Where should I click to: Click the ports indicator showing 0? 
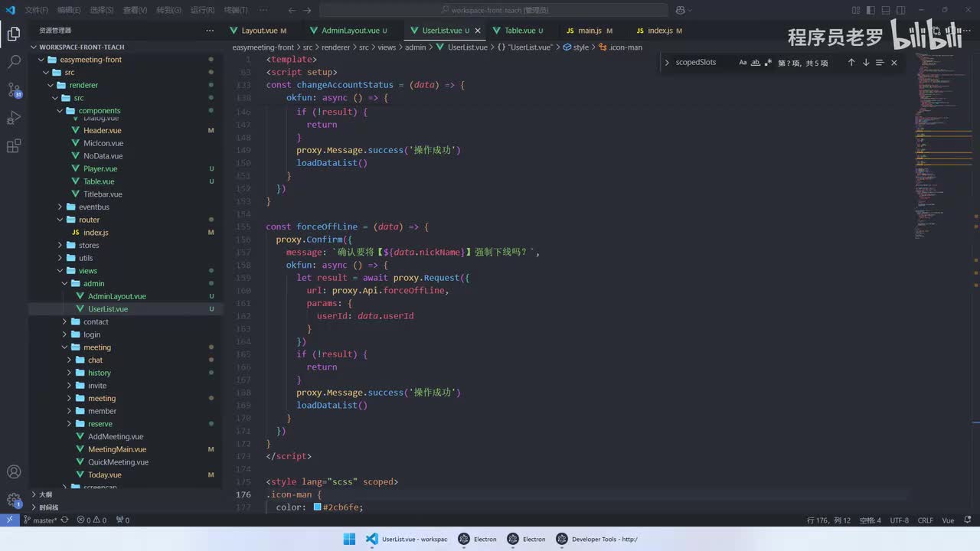[122, 520]
